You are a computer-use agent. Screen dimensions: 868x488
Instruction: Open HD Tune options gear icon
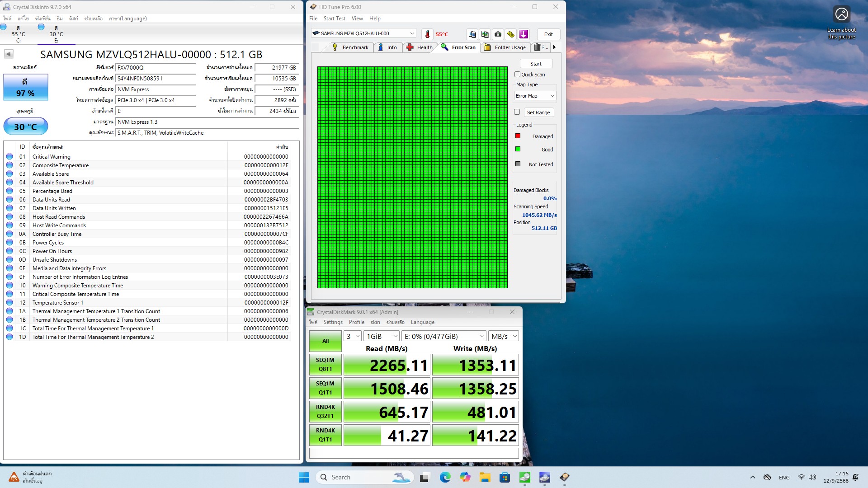click(x=511, y=34)
